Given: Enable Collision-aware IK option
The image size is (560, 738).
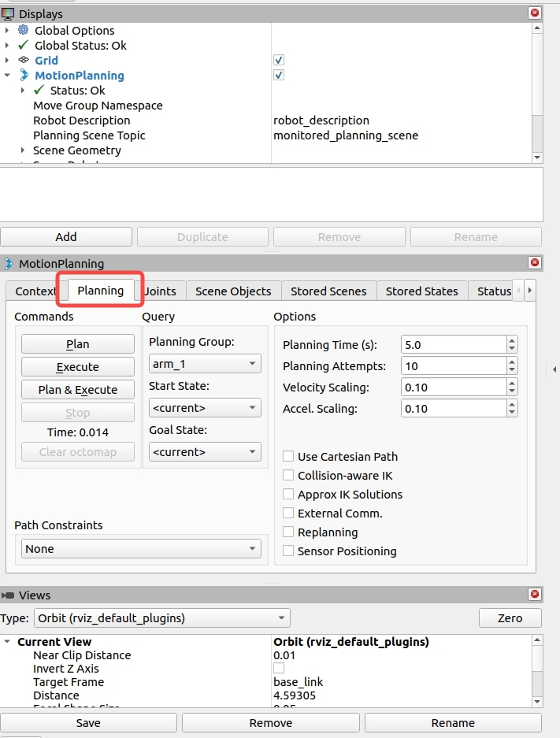Looking at the screenshot, I should [288, 476].
